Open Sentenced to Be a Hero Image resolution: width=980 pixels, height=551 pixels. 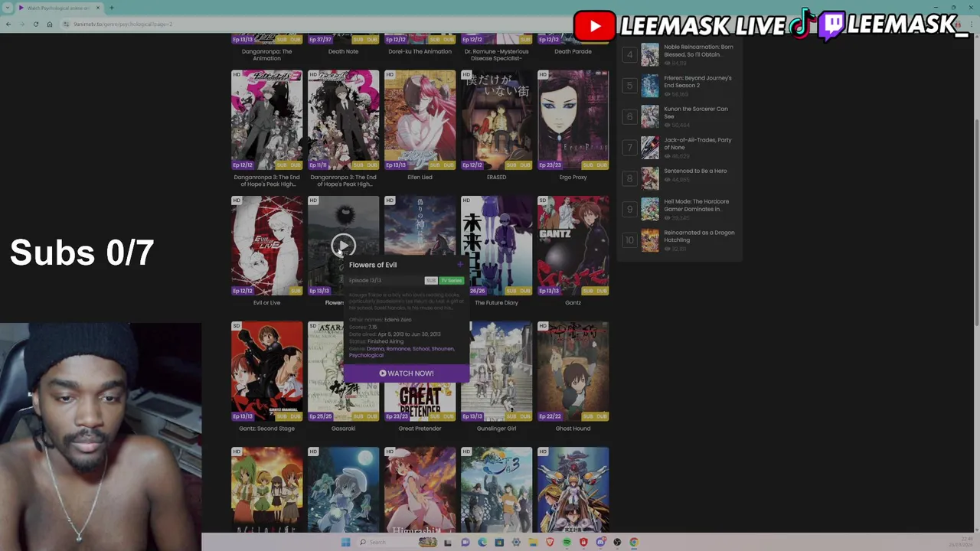pos(695,171)
